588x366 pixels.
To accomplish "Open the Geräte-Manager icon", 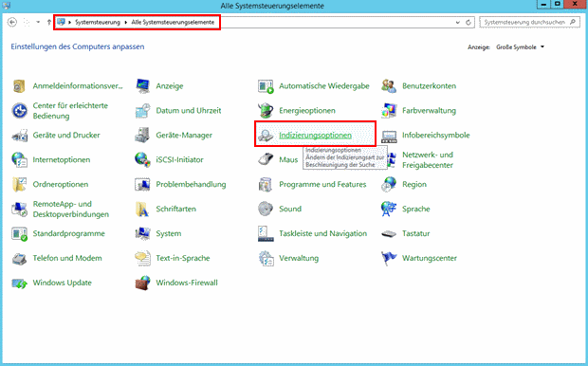I will tap(142, 136).
